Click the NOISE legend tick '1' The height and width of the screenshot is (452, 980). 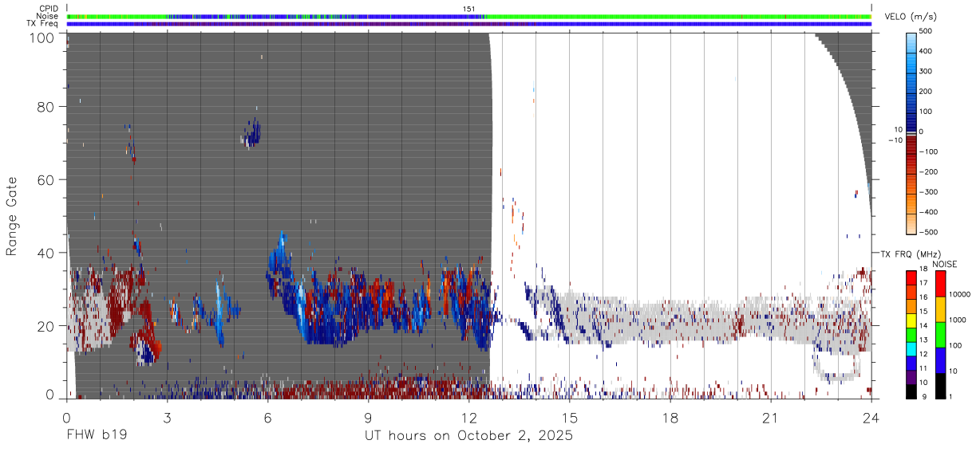tap(950, 396)
